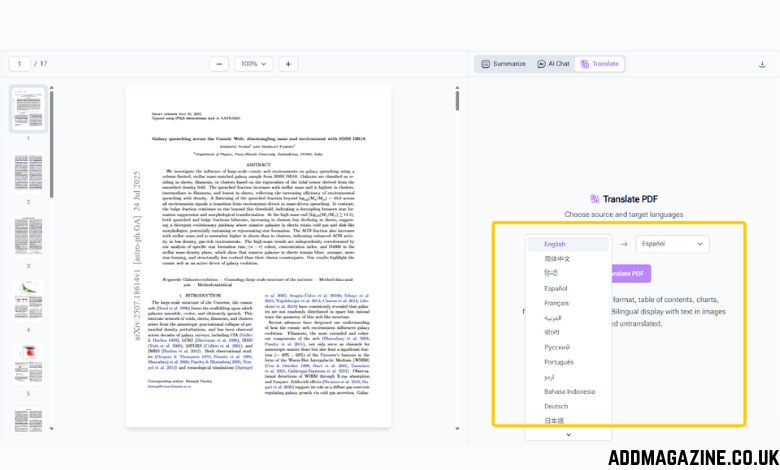Choose Bahasa Indonesia from the list

(x=568, y=391)
